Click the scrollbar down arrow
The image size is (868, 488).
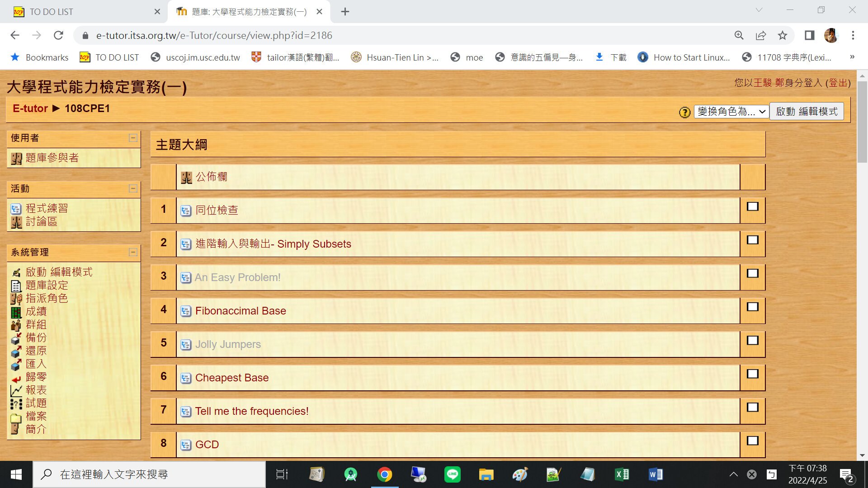coord(862,455)
